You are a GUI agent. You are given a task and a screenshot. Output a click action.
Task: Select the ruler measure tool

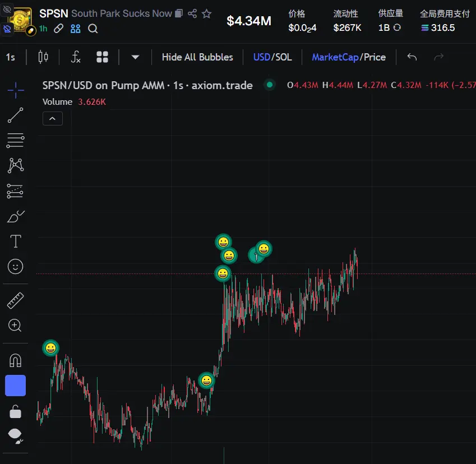(16, 300)
